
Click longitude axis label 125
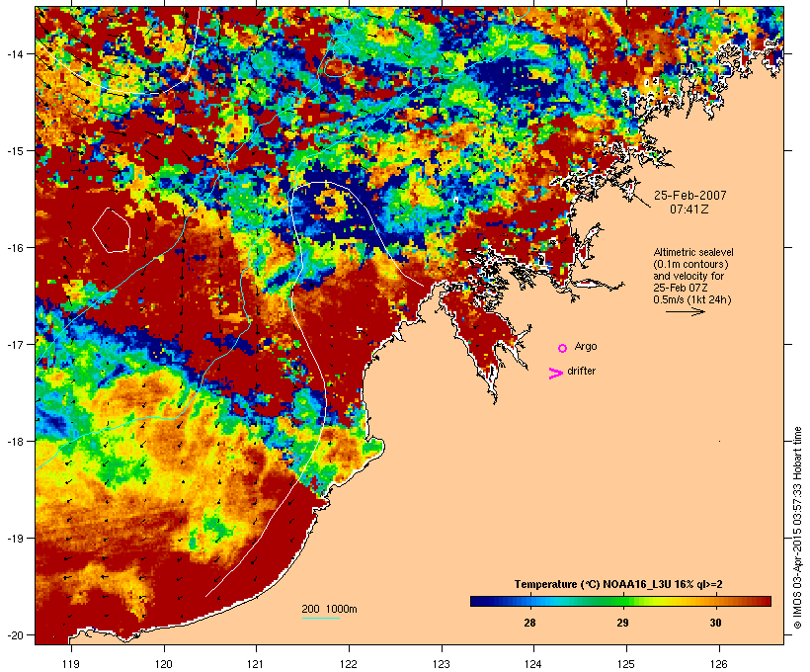pos(626,664)
